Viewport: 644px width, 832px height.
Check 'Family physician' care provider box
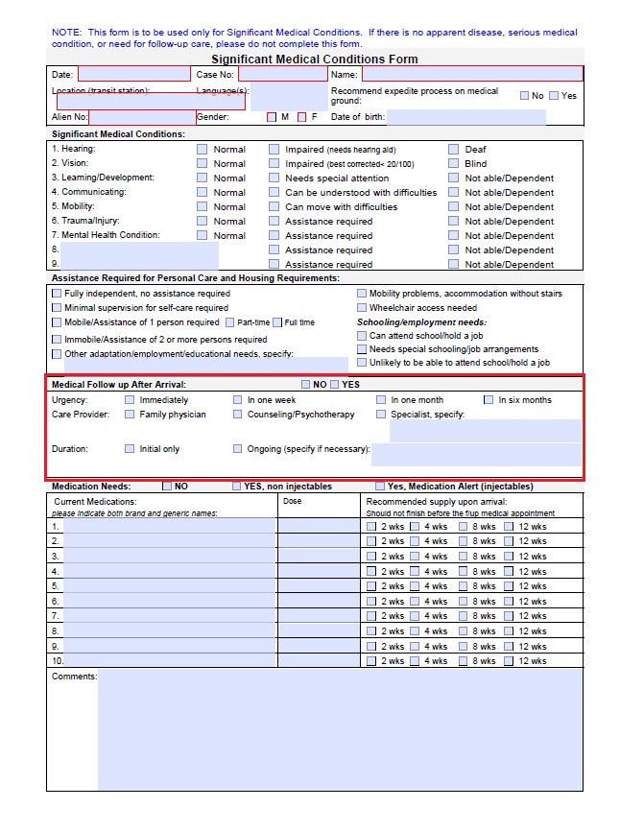[x=130, y=415]
